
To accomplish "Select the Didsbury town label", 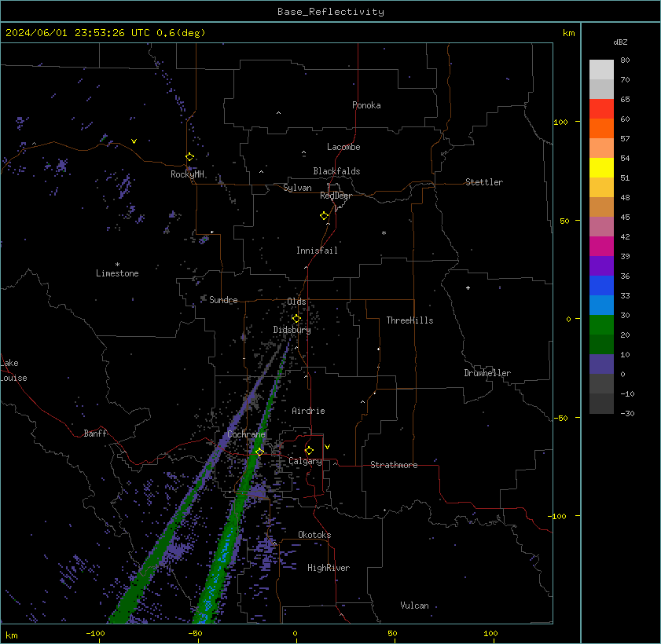I will coord(292,330).
